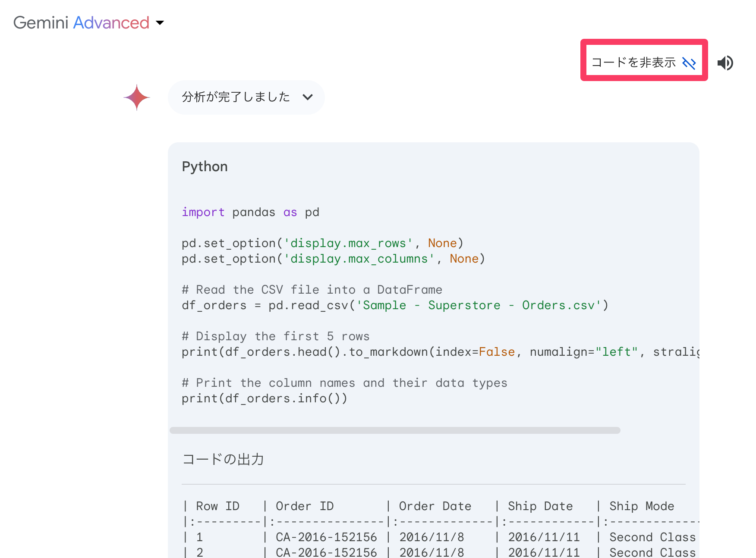756x558 pixels.
Task: Click the print(df_orders.info()) line
Action: pos(264,398)
